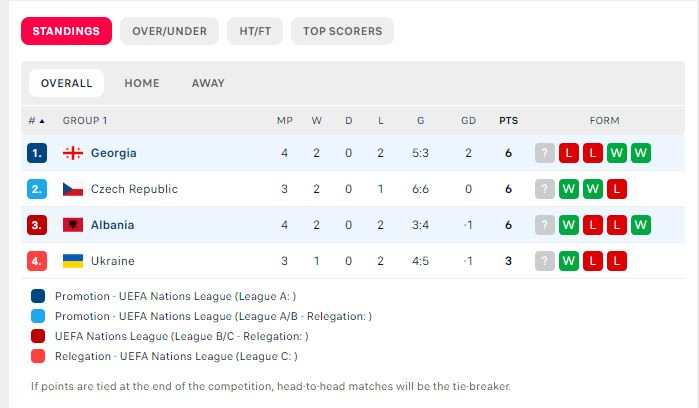
Task: Click the Ukraine flag icon
Action: point(73,261)
